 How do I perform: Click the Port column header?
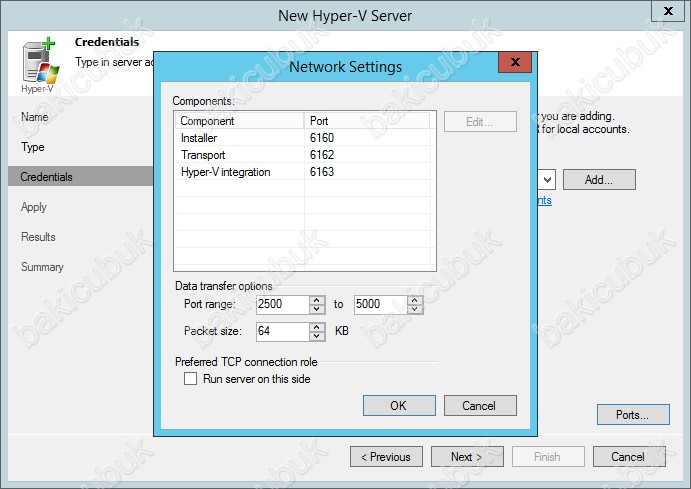click(367, 121)
